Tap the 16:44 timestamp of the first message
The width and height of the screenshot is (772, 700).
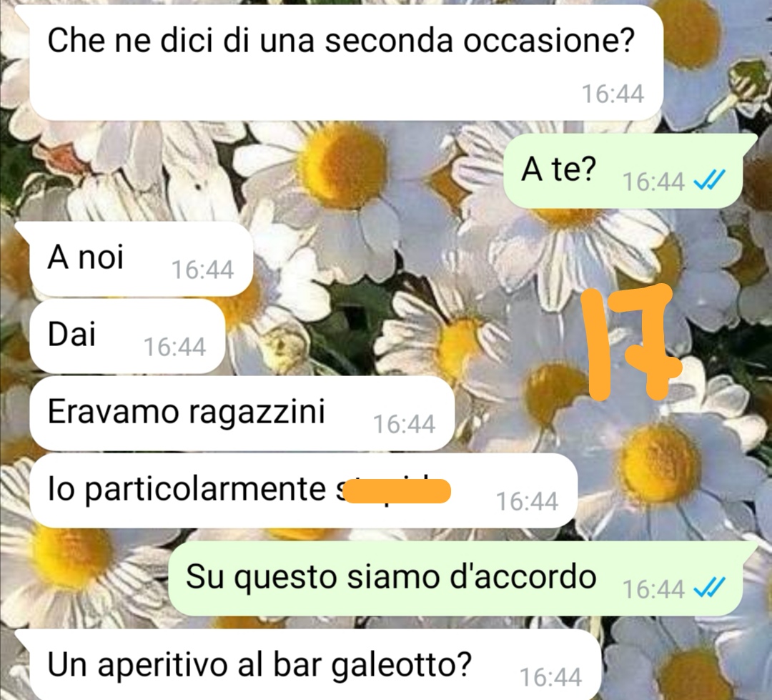tap(613, 94)
